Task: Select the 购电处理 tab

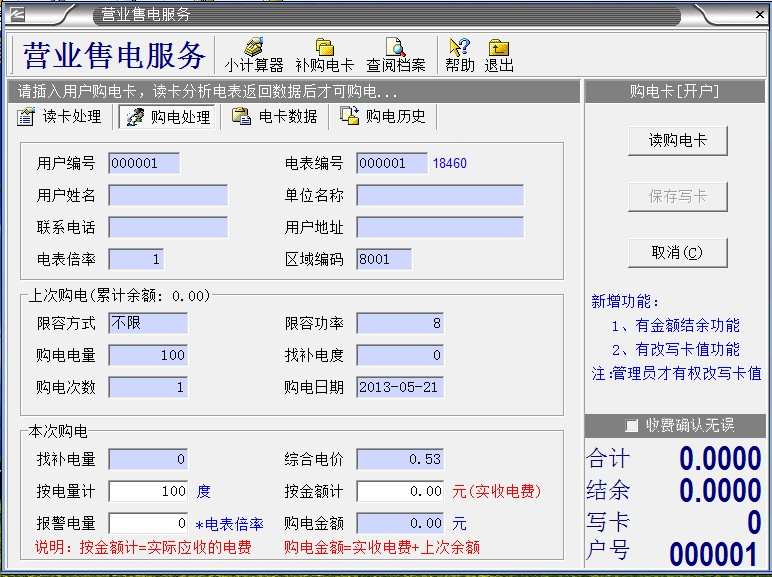Action: pos(168,117)
